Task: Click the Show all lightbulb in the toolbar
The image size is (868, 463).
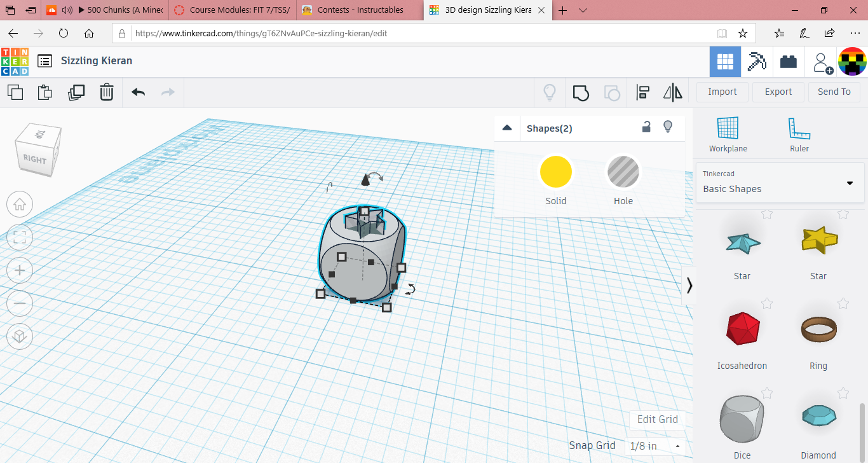Action: point(550,93)
